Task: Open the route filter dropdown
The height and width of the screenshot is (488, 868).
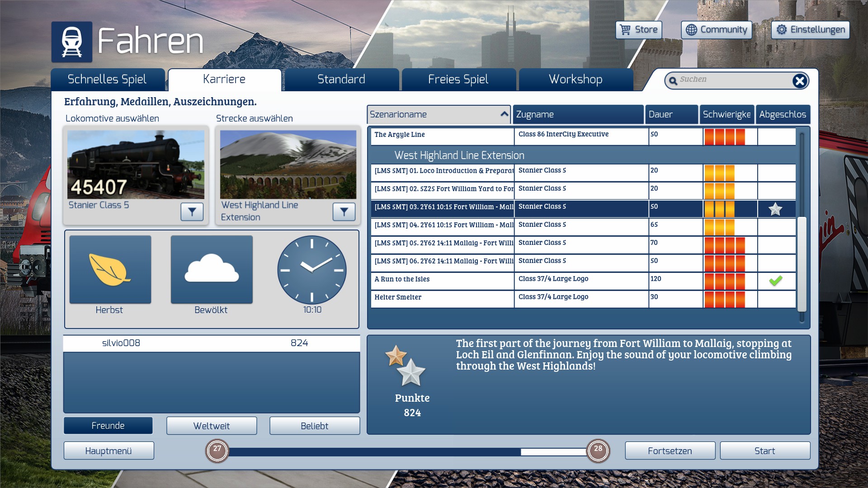Action: point(344,211)
